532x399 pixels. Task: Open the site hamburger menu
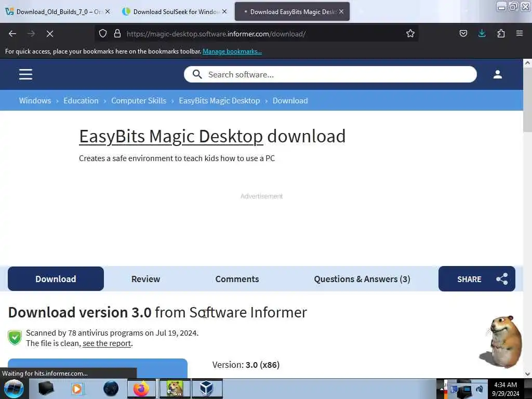(x=26, y=74)
